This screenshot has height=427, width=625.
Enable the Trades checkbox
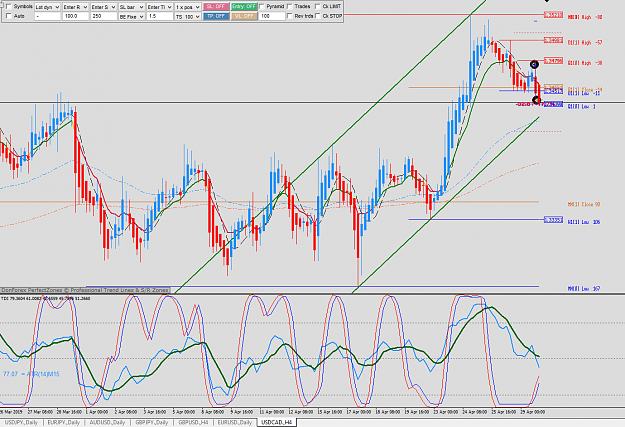pos(290,7)
